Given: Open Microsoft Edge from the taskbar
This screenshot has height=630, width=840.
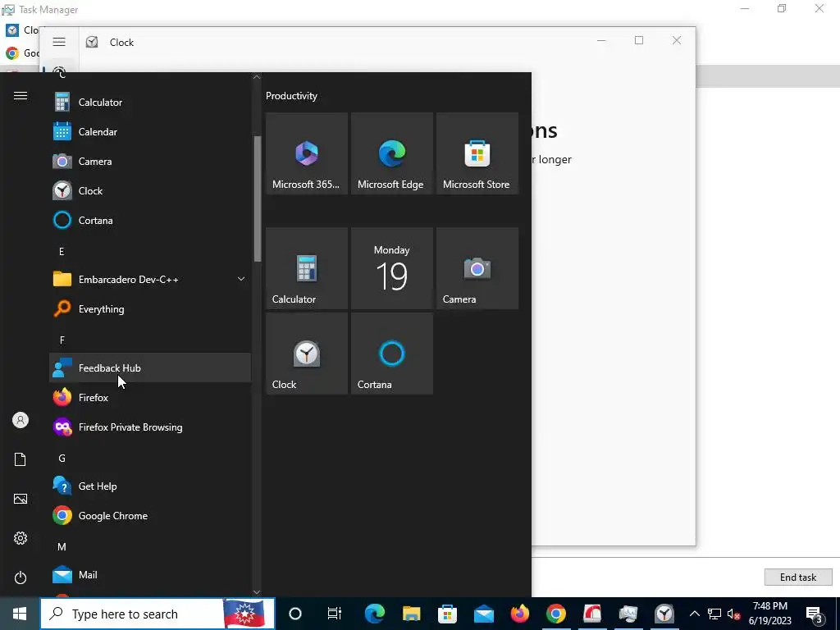Looking at the screenshot, I should click(x=374, y=614).
